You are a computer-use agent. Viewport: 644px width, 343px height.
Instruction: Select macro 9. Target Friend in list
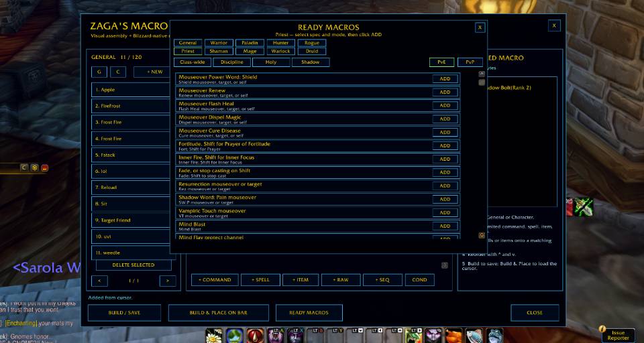[131, 220]
